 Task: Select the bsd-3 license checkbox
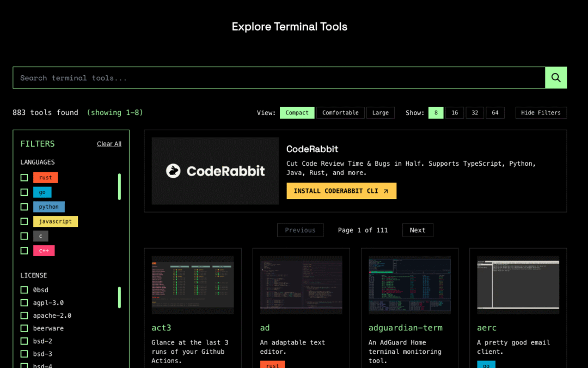tap(24, 354)
